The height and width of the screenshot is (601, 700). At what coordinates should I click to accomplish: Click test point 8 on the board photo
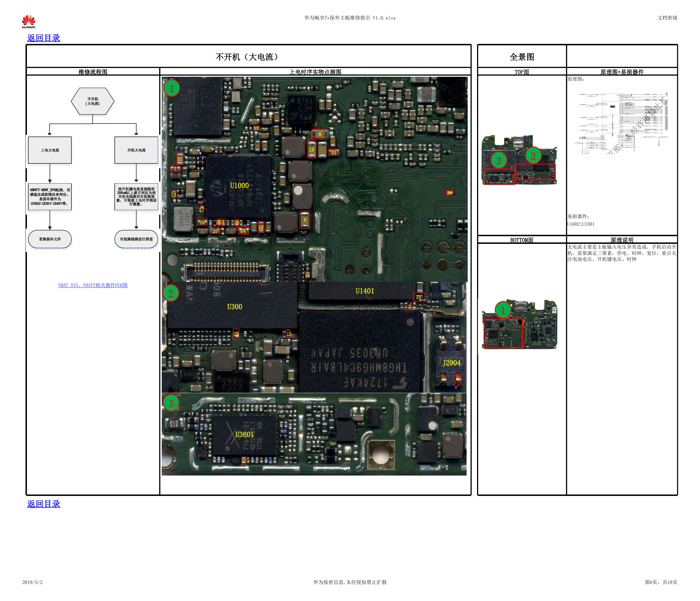[x=320, y=134]
